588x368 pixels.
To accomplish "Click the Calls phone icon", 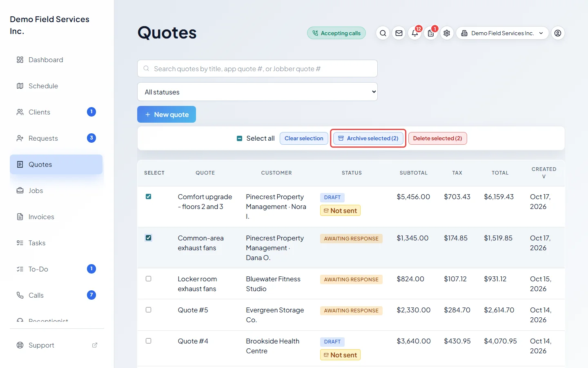I will (x=20, y=295).
